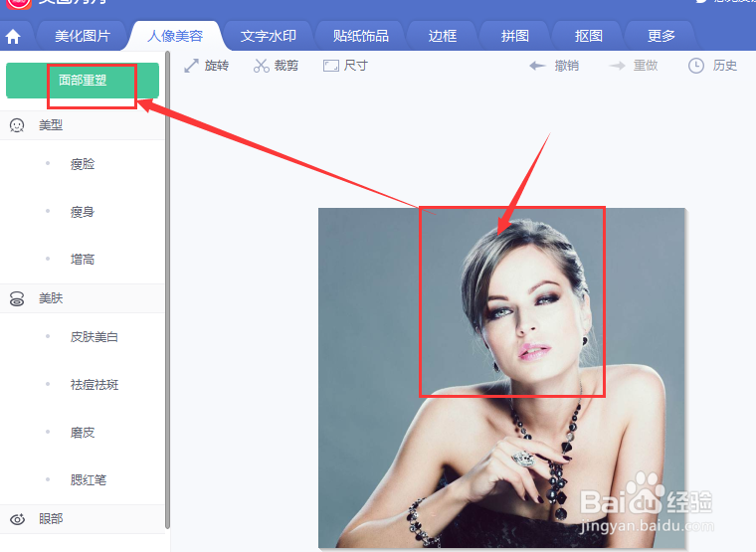
Task: Open the 抠图 tab
Action: [x=588, y=36]
